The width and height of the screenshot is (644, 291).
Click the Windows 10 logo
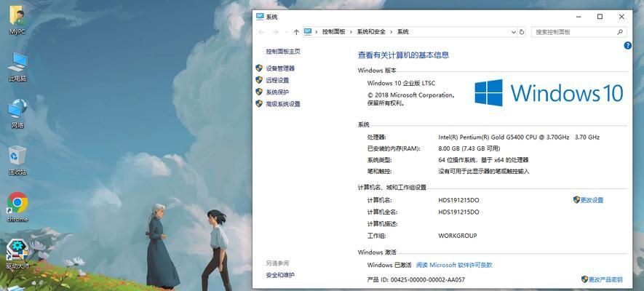point(549,93)
